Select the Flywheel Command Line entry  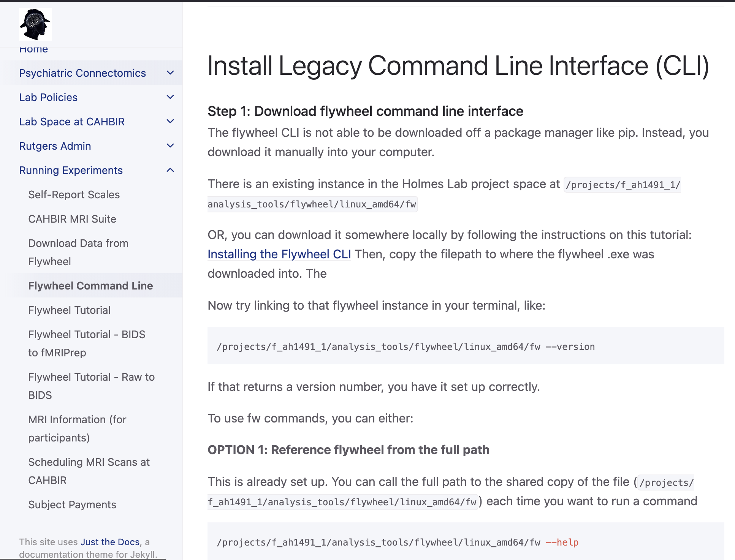tap(90, 285)
